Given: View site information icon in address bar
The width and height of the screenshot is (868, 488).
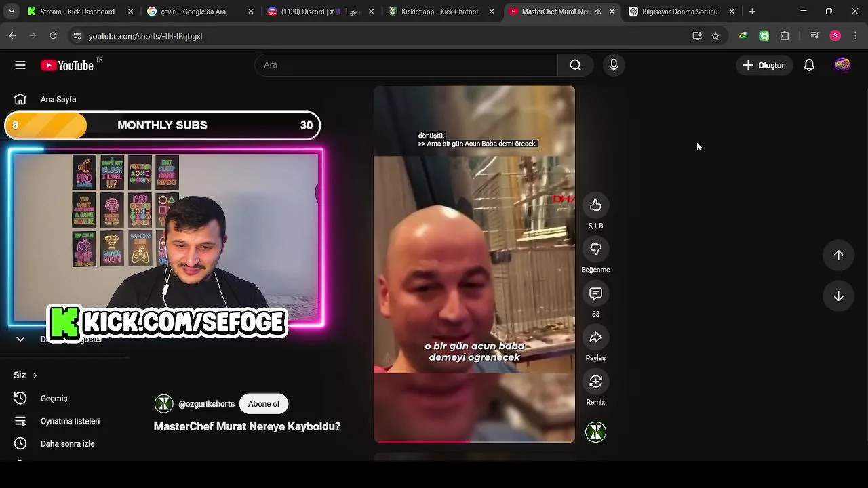Looking at the screenshot, I should [77, 36].
